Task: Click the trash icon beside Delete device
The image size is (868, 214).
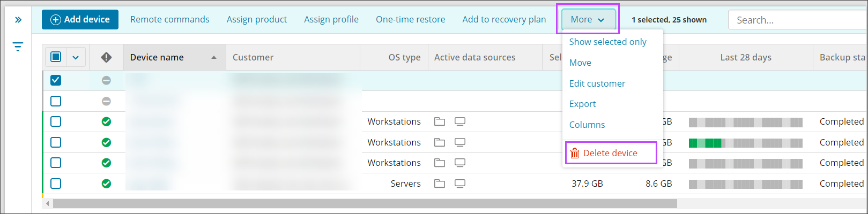Action: (575, 153)
